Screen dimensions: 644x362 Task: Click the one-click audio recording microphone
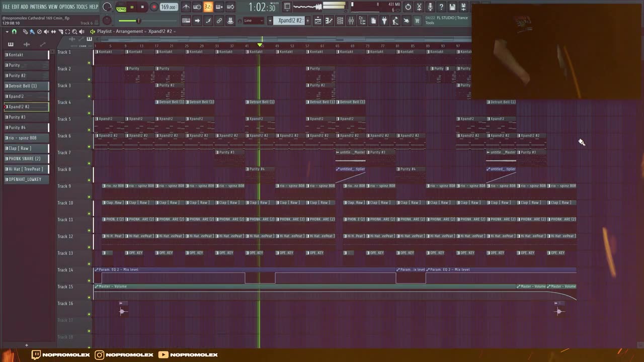click(x=430, y=7)
